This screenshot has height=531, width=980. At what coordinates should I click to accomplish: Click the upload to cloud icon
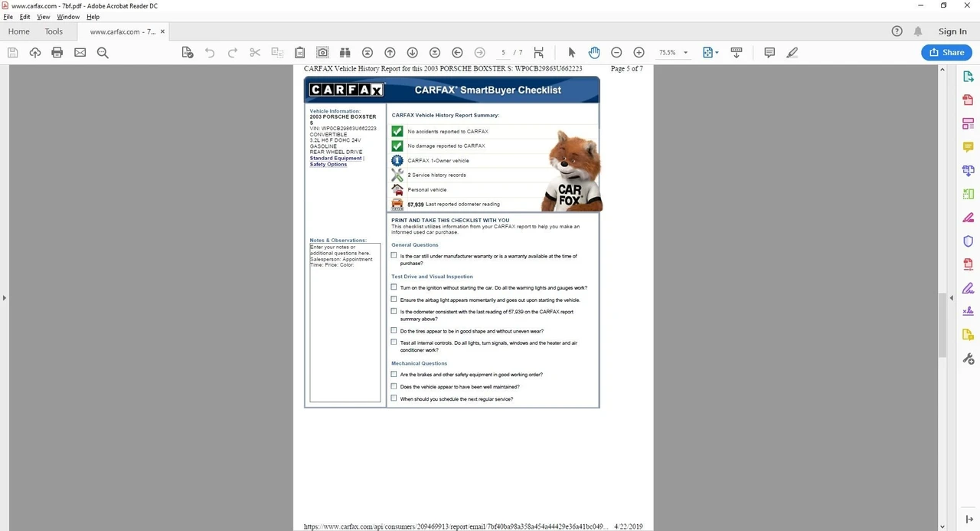tap(35, 52)
